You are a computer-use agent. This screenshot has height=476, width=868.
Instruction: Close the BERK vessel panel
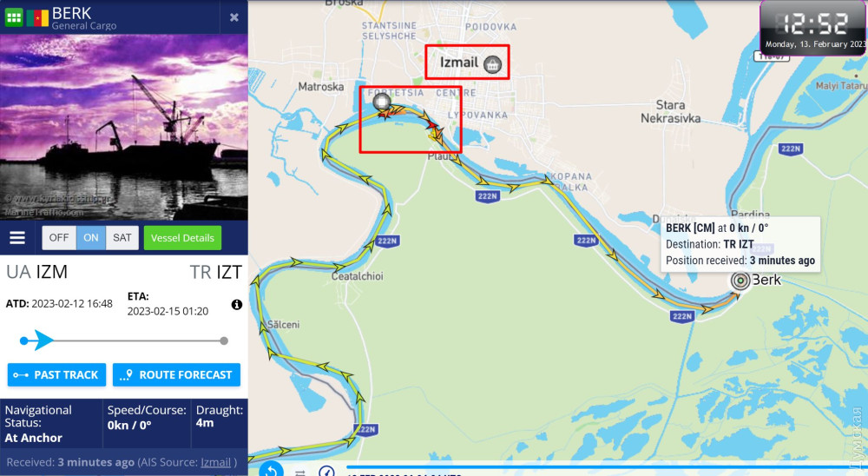pos(234,17)
